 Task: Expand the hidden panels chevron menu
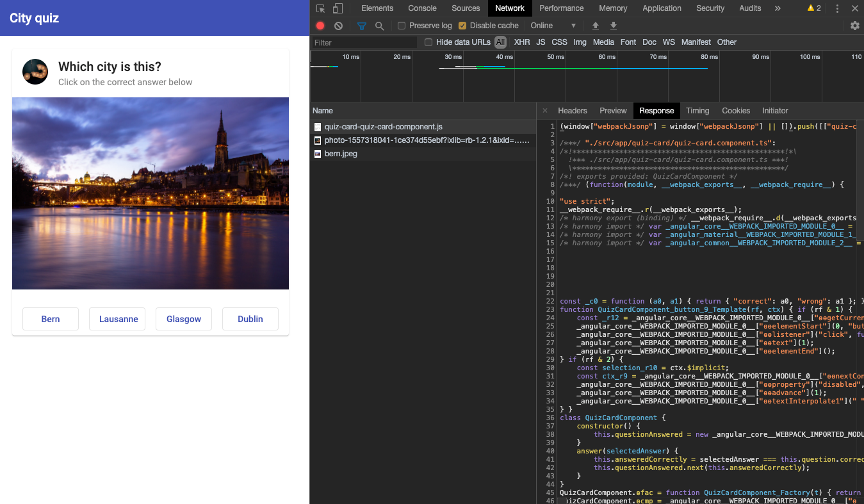tap(778, 8)
